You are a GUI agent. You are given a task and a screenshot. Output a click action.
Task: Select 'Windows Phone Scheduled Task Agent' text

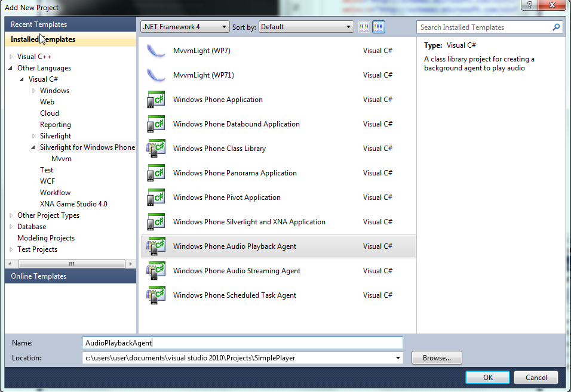(235, 295)
